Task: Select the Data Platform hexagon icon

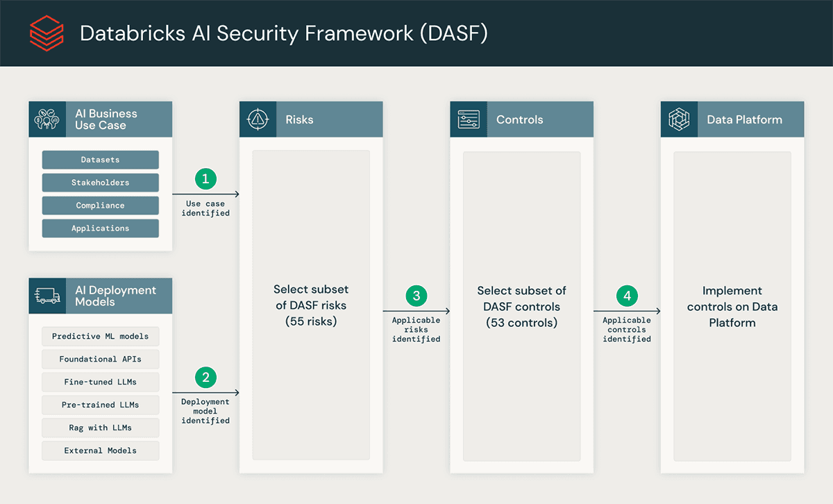Action: pos(679,119)
